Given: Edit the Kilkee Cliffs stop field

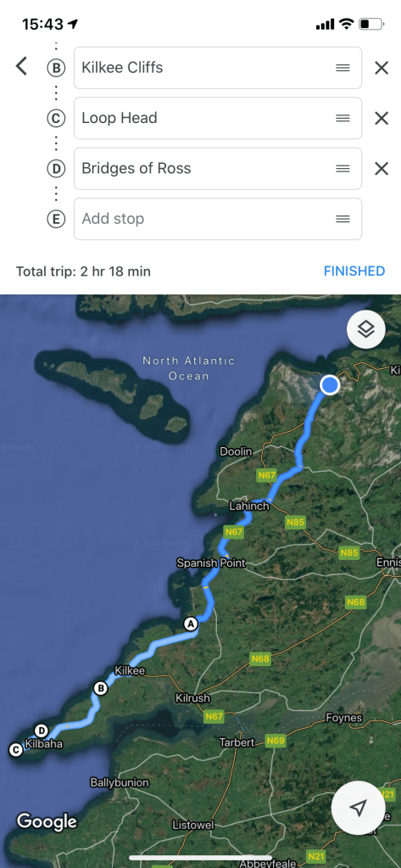Looking at the screenshot, I should coord(218,68).
